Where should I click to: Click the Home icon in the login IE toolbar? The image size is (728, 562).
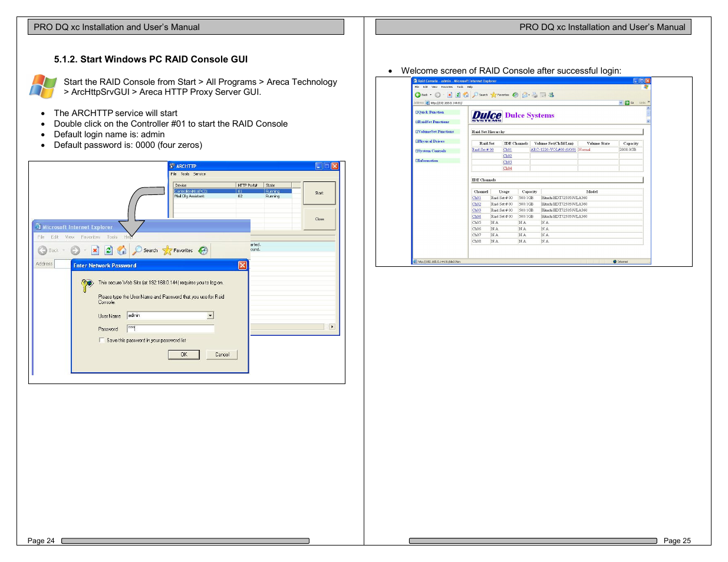pos(121,250)
